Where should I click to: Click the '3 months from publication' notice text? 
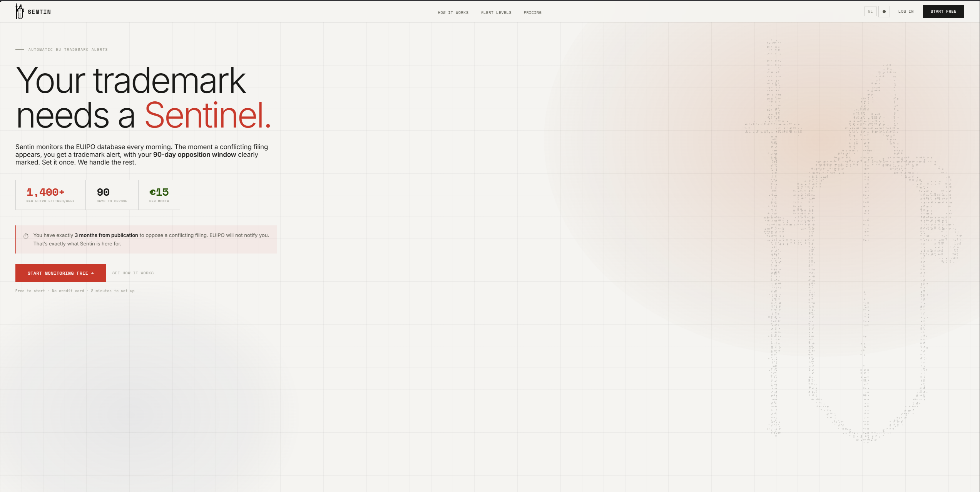coord(106,235)
